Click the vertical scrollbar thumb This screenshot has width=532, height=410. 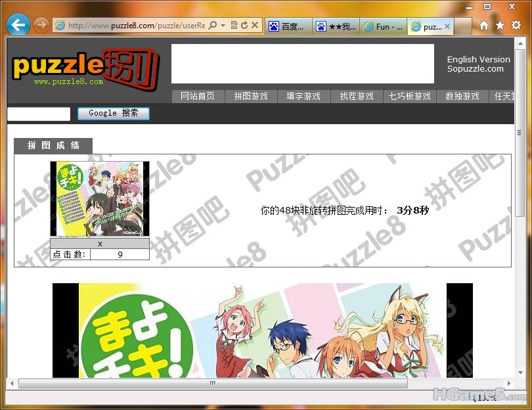click(520, 133)
